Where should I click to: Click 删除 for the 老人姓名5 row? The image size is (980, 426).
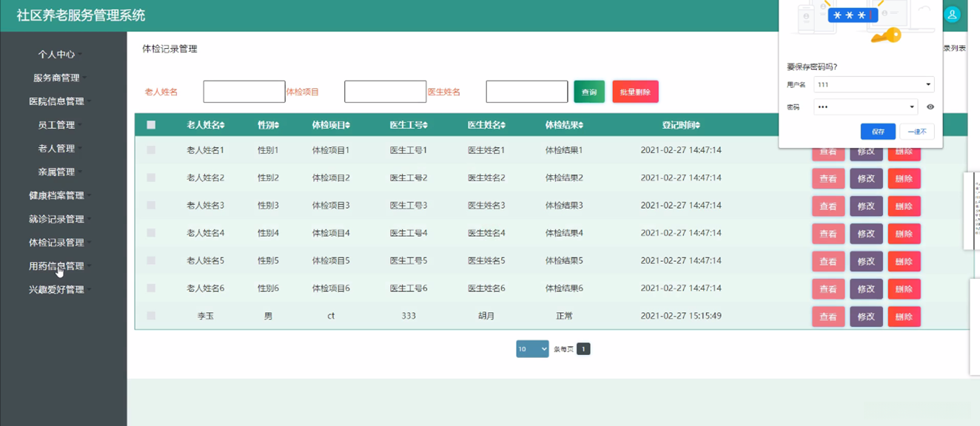(x=904, y=261)
